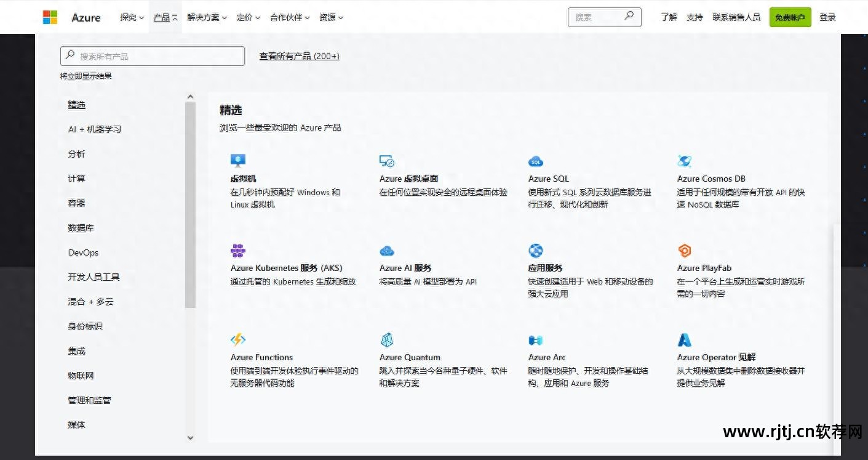Select the Azure SQL icon
Image resolution: width=868 pixels, height=460 pixels.
coord(535,161)
